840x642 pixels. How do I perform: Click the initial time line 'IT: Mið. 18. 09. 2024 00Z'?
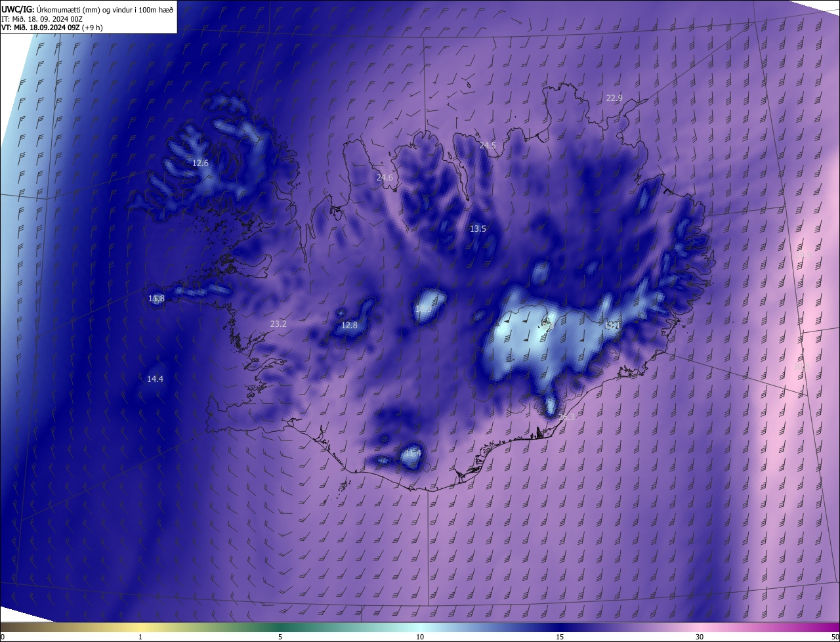click(x=42, y=18)
